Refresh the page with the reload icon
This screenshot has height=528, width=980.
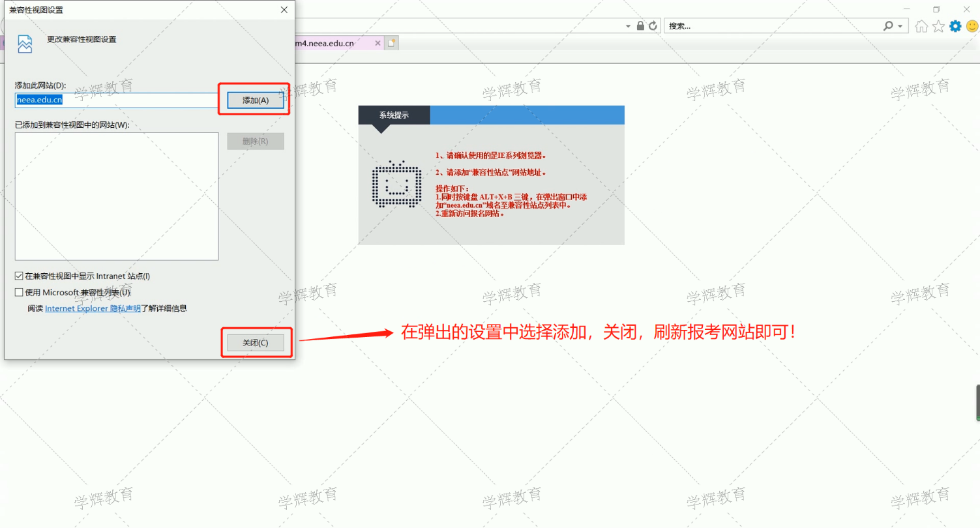[x=653, y=26]
